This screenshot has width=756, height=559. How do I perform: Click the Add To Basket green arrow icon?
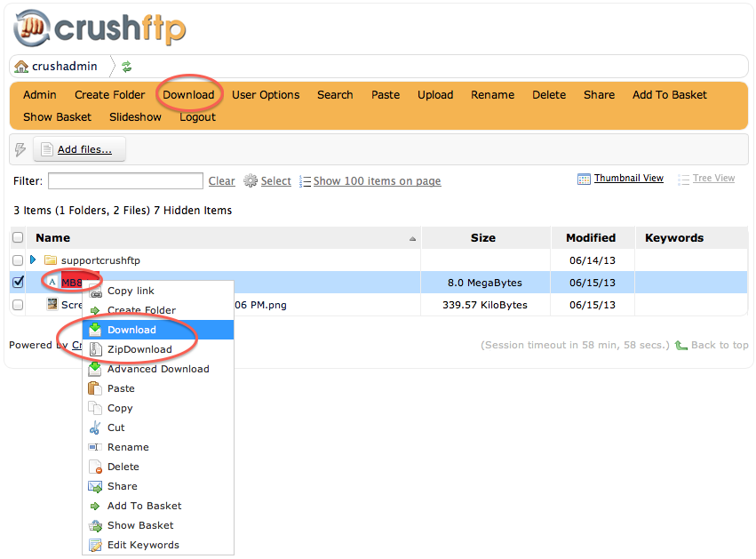[x=95, y=507]
